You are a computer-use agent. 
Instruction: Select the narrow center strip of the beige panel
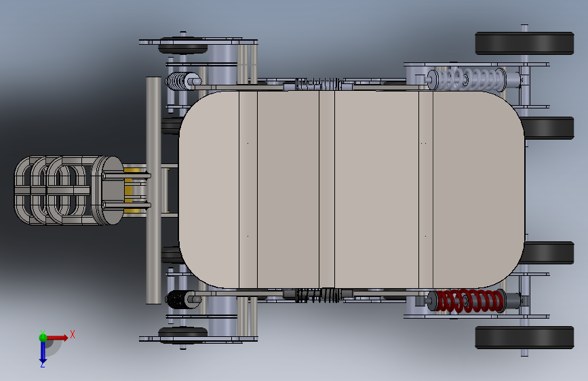coord(327,190)
